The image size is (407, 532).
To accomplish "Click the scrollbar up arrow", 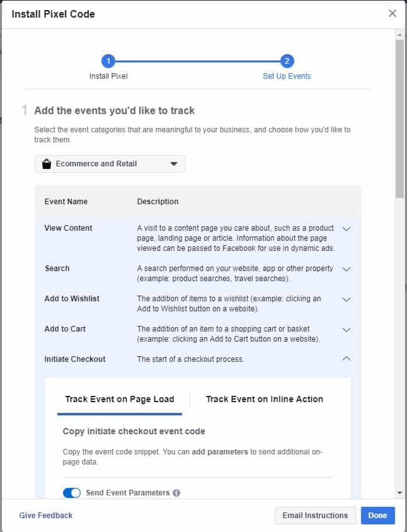I will 399,35.
